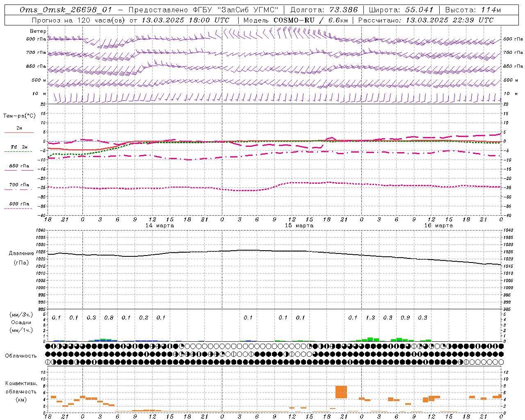Click the Td 2м dew point legend entry
Viewport: 525px width, 420px height.
(x=19, y=147)
